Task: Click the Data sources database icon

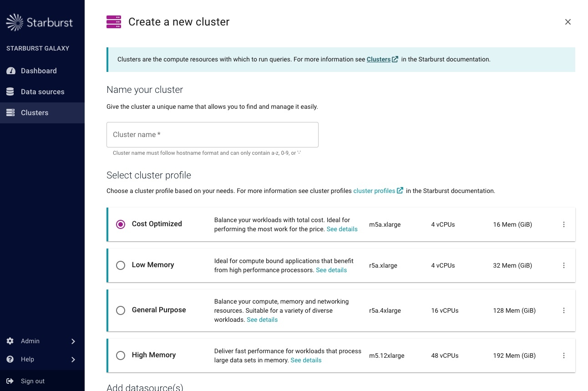Action: 10,92
